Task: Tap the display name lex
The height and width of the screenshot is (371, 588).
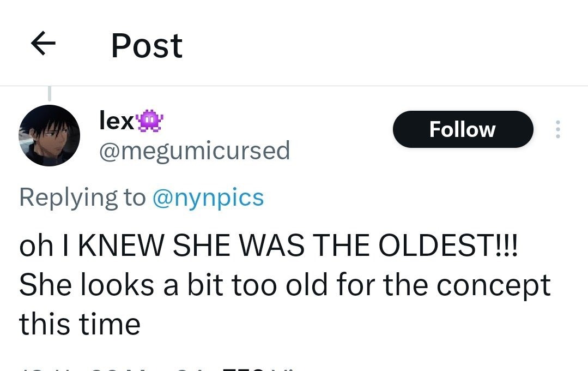Action: (x=116, y=121)
